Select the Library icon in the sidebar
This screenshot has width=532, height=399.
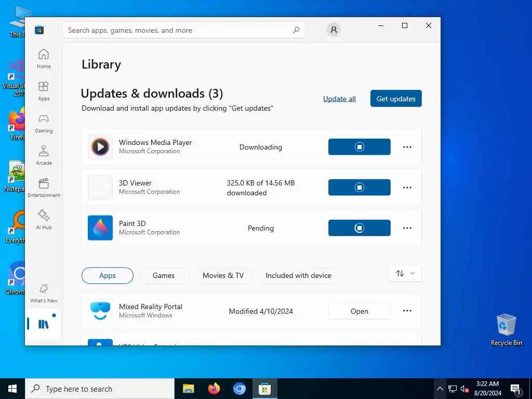44,324
